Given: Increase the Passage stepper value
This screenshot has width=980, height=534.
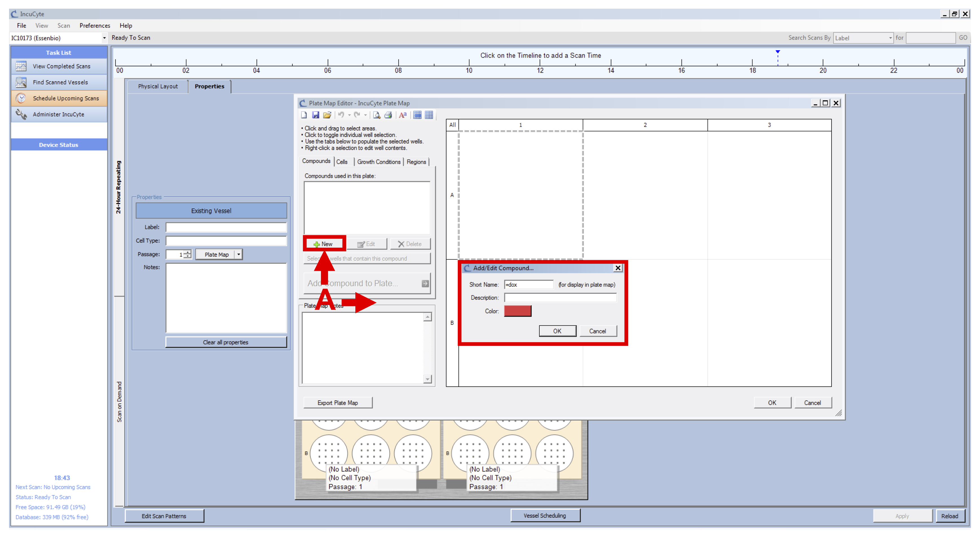Looking at the screenshot, I should pyautogui.click(x=187, y=252).
